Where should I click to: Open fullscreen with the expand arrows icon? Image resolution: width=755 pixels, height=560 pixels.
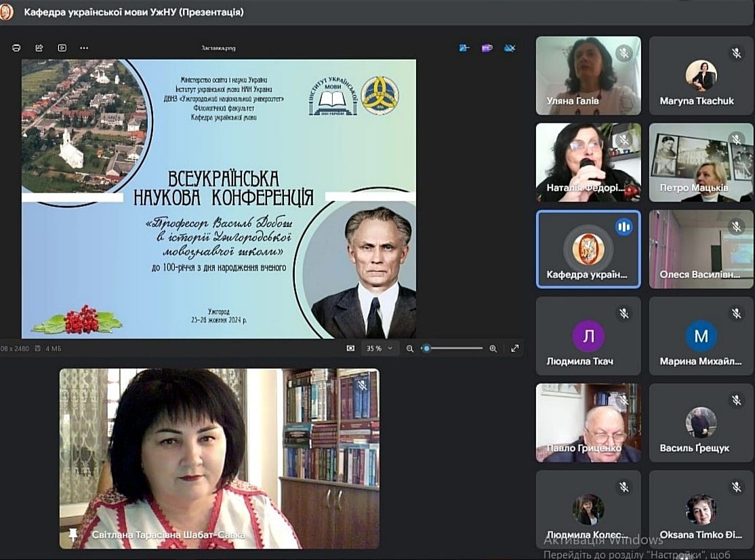click(515, 348)
